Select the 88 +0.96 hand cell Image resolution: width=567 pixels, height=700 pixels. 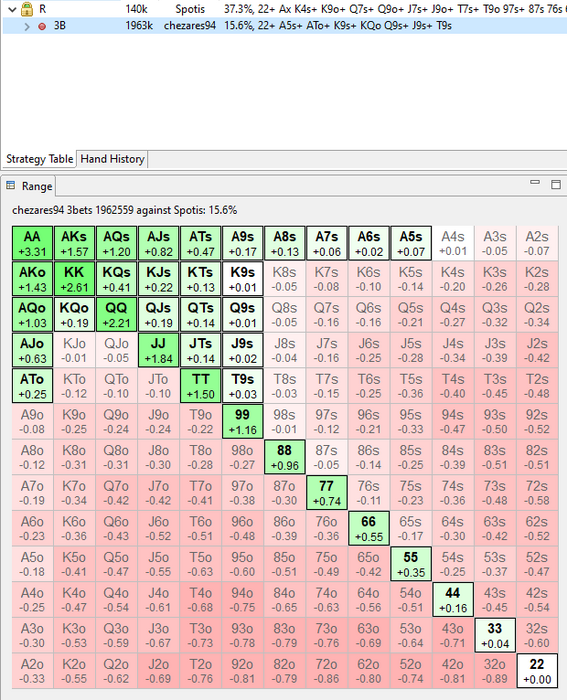tap(285, 457)
